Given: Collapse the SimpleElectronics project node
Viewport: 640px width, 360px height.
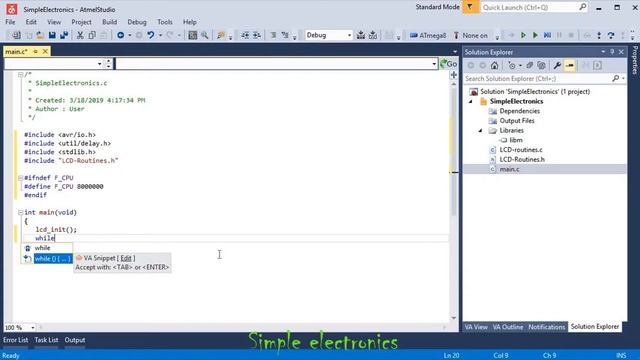Looking at the screenshot, I should pyautogui.click(x=471, y=101).
